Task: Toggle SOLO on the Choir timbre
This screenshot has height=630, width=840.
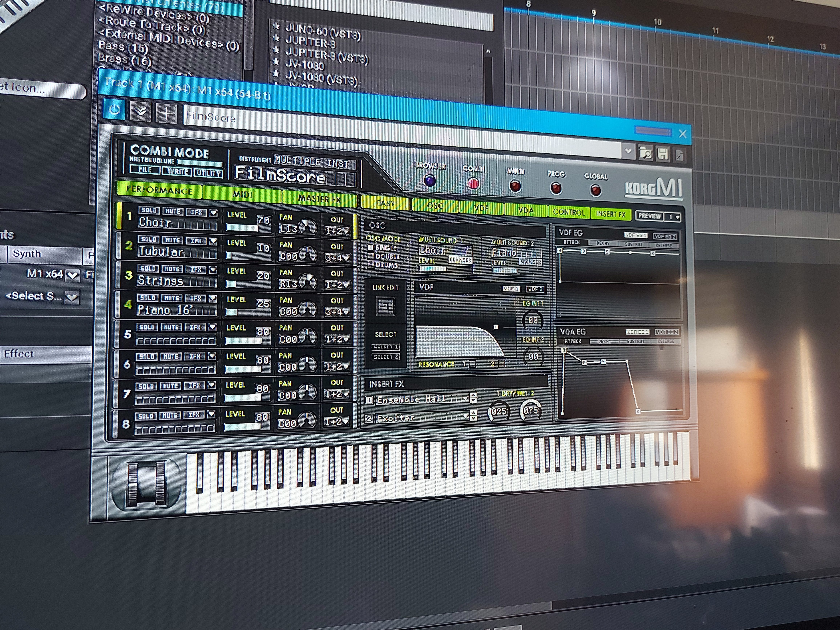Action: point(149,210)
